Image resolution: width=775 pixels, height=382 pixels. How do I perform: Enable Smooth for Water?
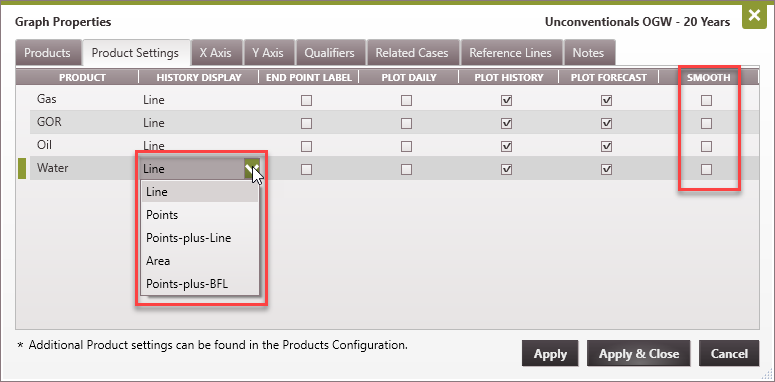point(707,170)
